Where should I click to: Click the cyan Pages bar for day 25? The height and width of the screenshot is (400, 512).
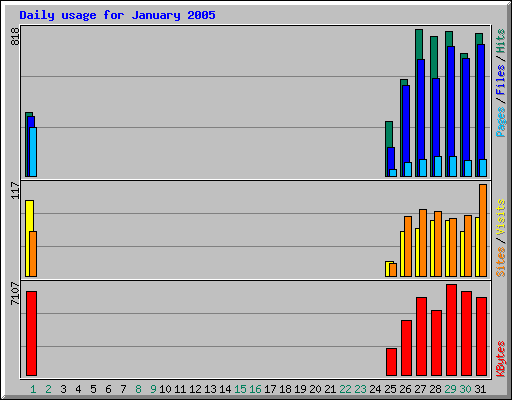(x=393, y=173)
